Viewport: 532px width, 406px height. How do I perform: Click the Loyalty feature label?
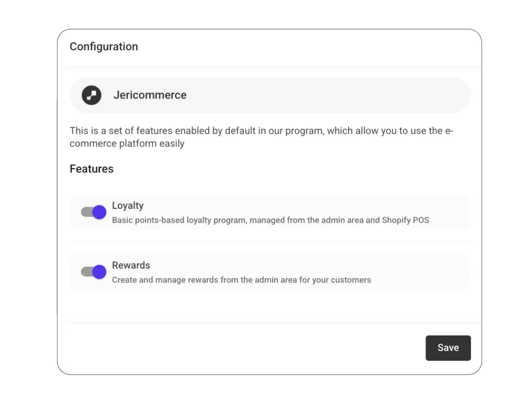pos(128,206)
